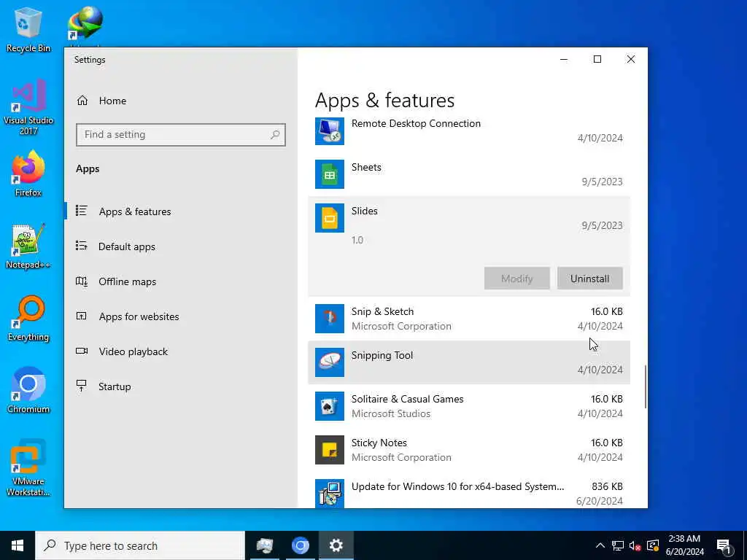The height and width of the screenshot is (560, 747).
Task: Click the magnifier icon in Find a setting
Action: pyautogui.click(x=275, y=135)
